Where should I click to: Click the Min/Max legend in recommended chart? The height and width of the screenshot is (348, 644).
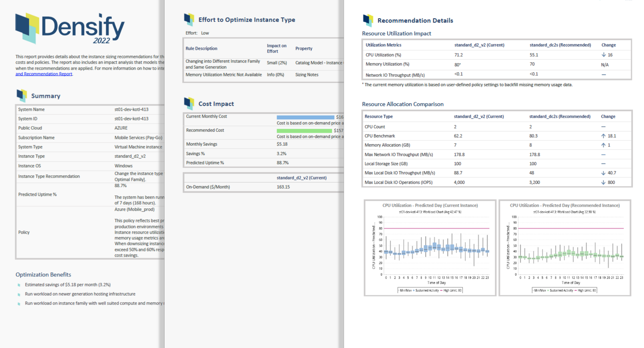coord(540,290)
